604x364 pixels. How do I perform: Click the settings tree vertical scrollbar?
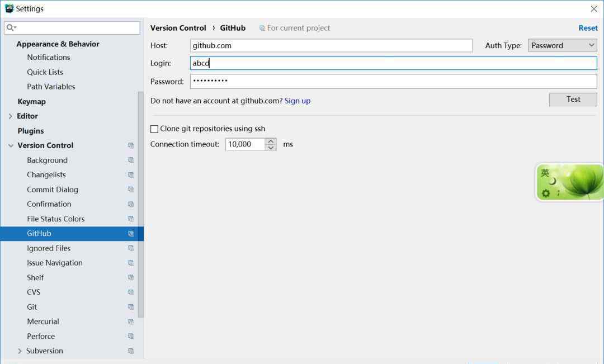(140, 204)
